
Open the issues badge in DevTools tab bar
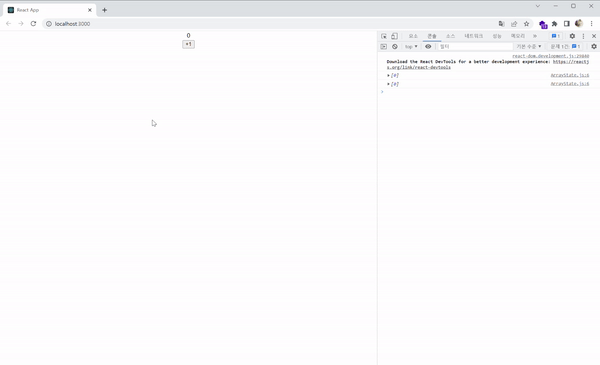point(556,36)
